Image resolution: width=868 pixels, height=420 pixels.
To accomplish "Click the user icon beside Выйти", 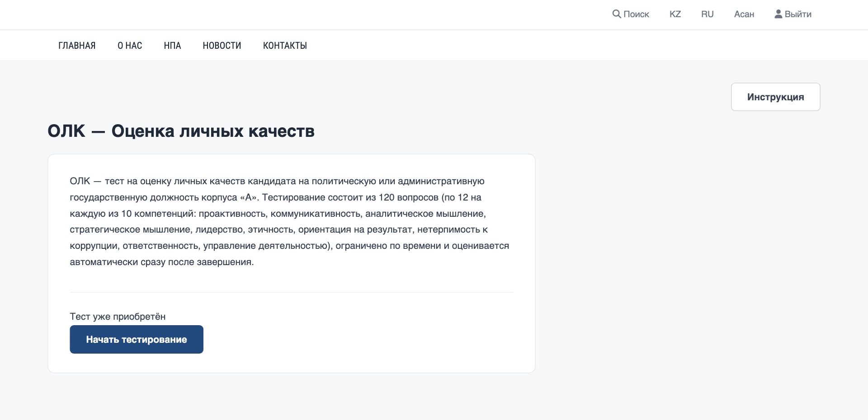I will point(778,14).
